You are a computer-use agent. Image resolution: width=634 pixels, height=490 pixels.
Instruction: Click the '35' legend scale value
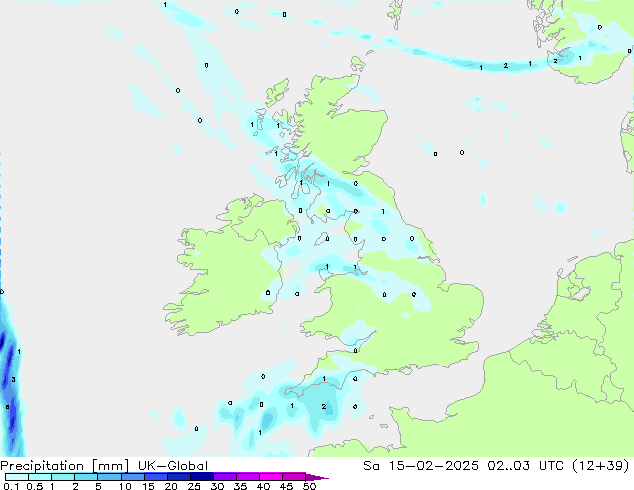point(240,486)
